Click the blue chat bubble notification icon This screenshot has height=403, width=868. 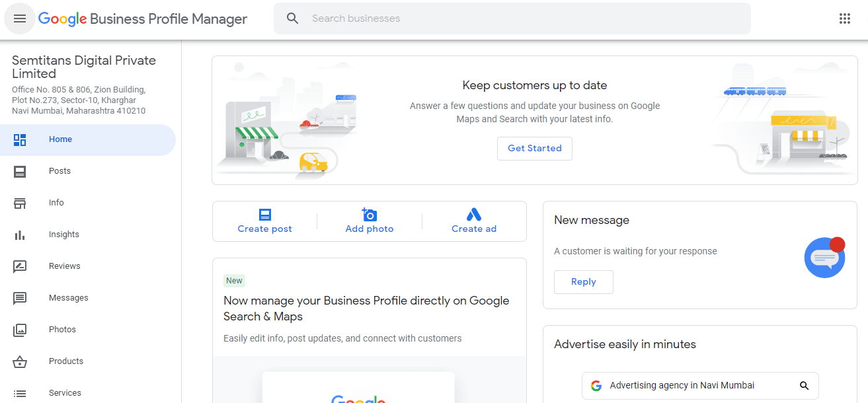click(x=825, y=257)
